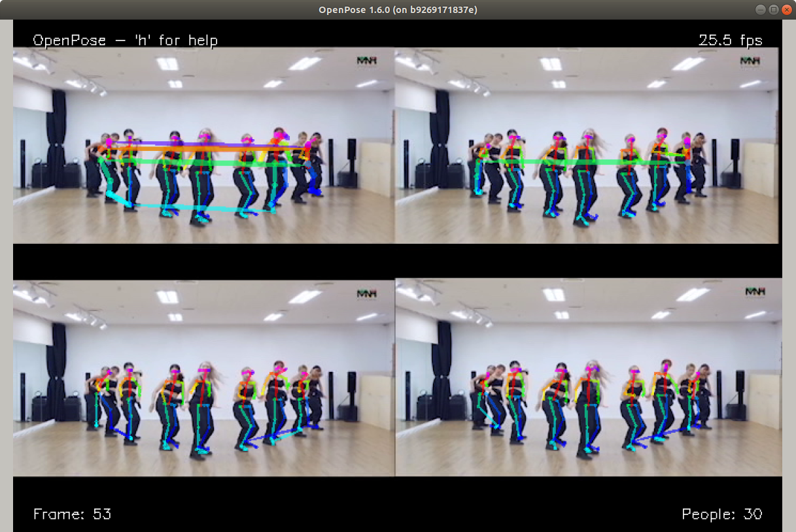Image resolution: width=796 pixels, height=532 pixels.
Task: Click the Frame: 53 indicator
Action: [x=72, y=514]
